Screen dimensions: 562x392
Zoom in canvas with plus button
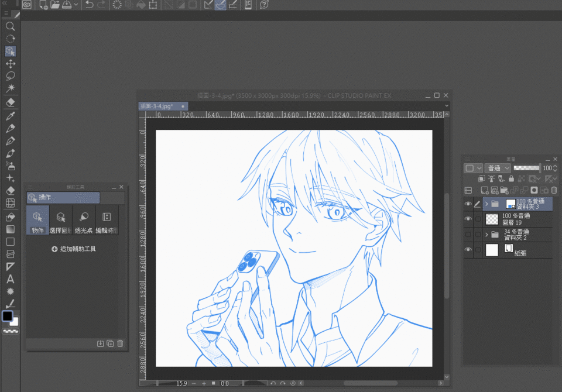(204, 383)
